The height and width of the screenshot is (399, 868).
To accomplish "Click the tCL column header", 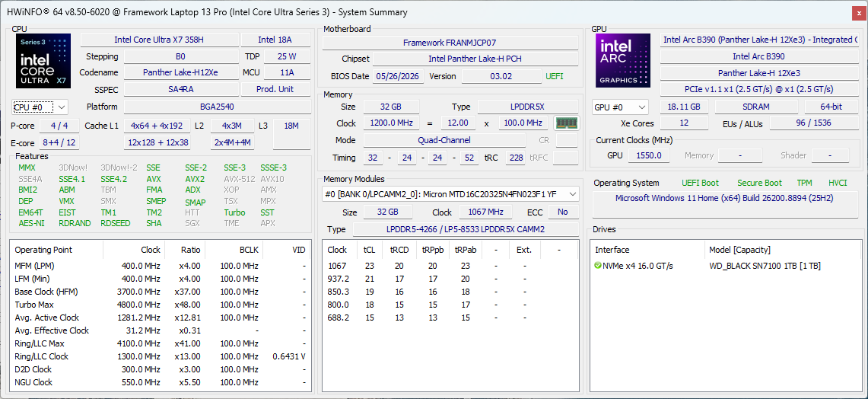I will click(369, 250).
